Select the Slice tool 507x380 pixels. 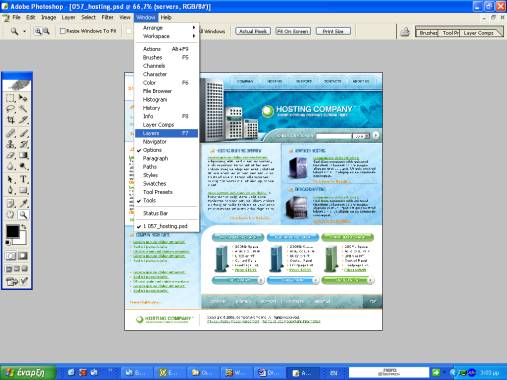click(23, 120)
